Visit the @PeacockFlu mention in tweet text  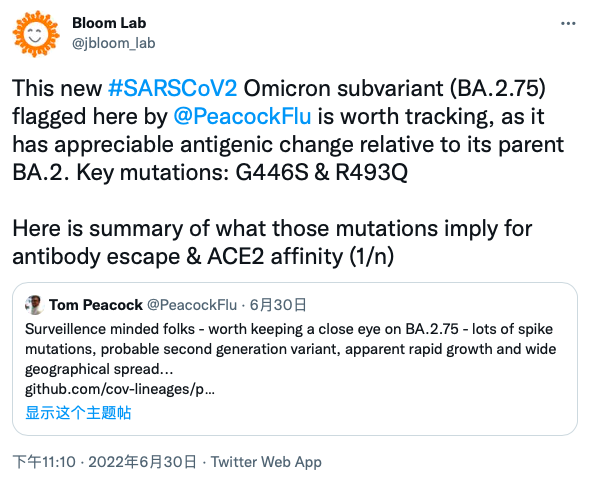pyautogui.click(x=242, y=116)
